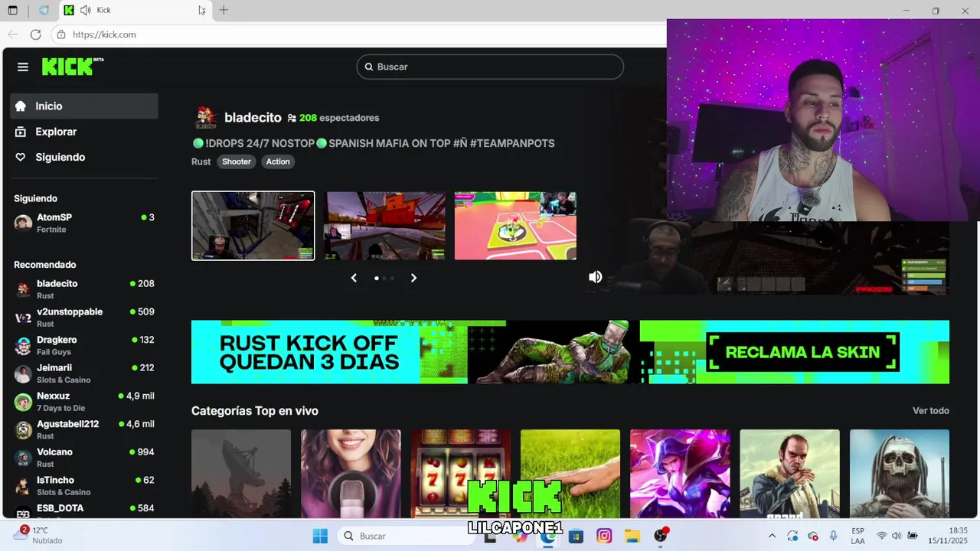Open the bladecito featured channel name
Screen dimensions: 980x551
pyautogui.click(x=253, y=118)
